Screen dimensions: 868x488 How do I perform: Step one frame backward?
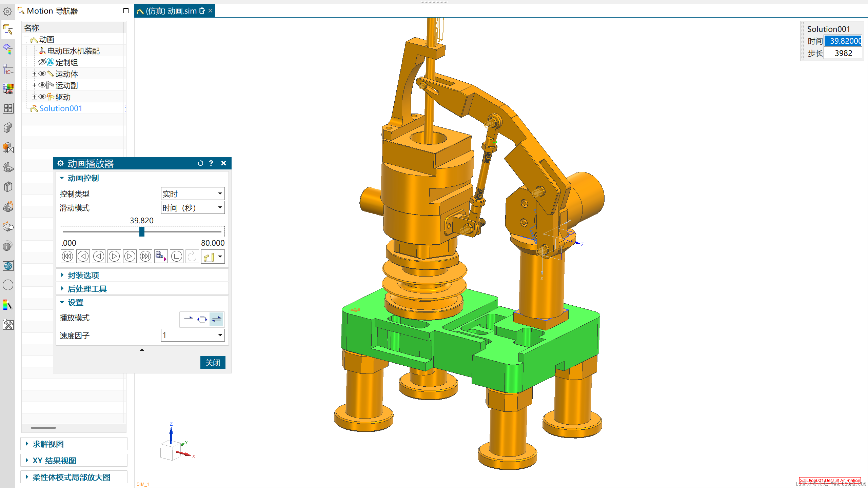point(83,257)
